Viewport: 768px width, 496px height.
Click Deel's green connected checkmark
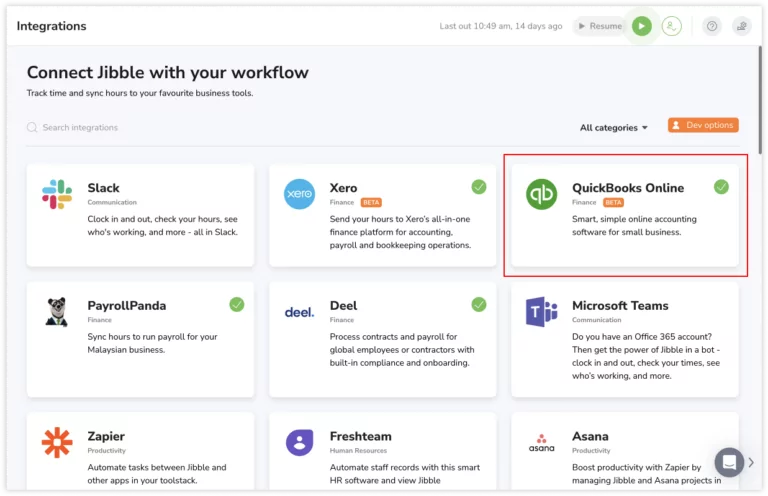[x=479, y=305]
